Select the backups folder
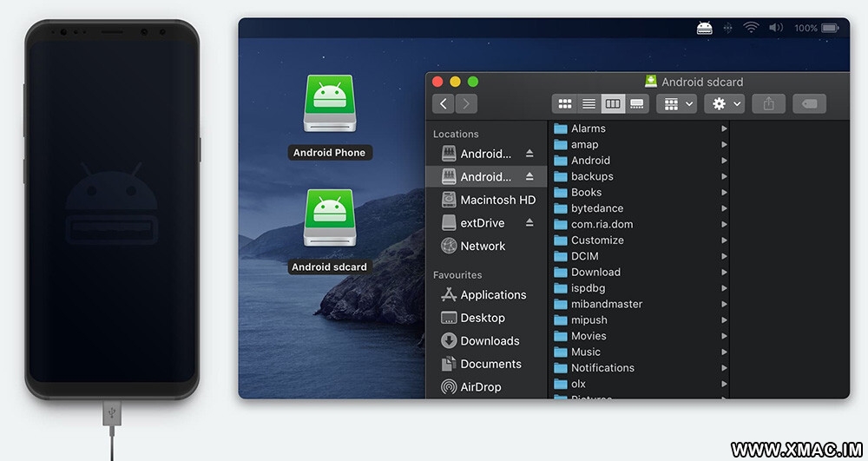The image size is (868, 461). (x=640, y=176)
